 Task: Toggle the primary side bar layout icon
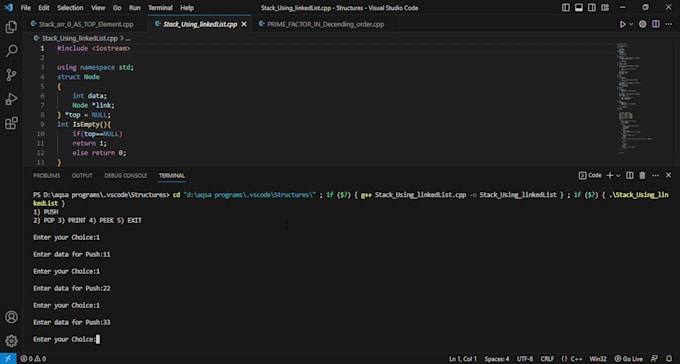(566, 7)
